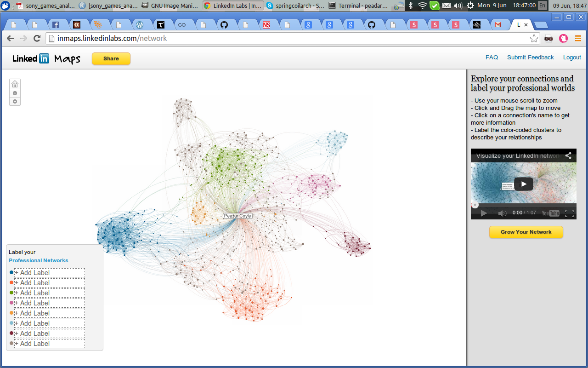Image resolution: width=588 pixels, height=368 pixels.
Task: Add label for the light blue cluster
Action: pos(49,323)
